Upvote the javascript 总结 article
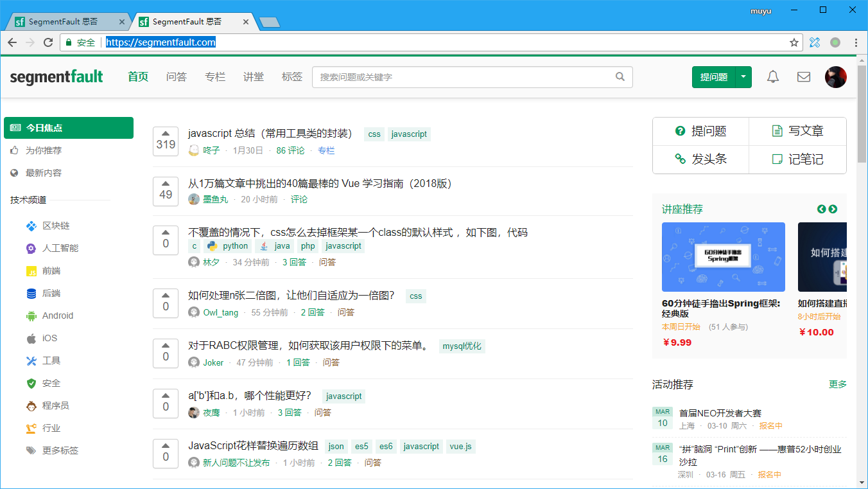 coord(166,133)
